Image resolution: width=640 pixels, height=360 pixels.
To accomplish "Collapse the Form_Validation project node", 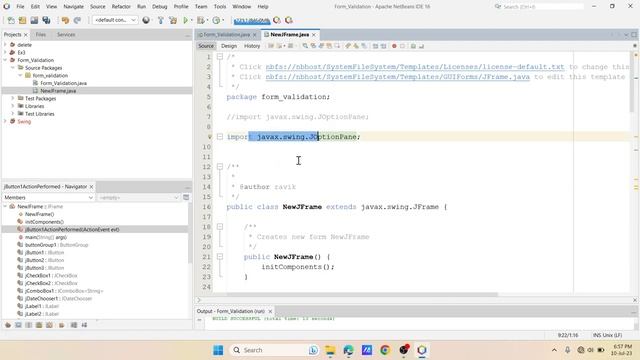I will point(5,60).
